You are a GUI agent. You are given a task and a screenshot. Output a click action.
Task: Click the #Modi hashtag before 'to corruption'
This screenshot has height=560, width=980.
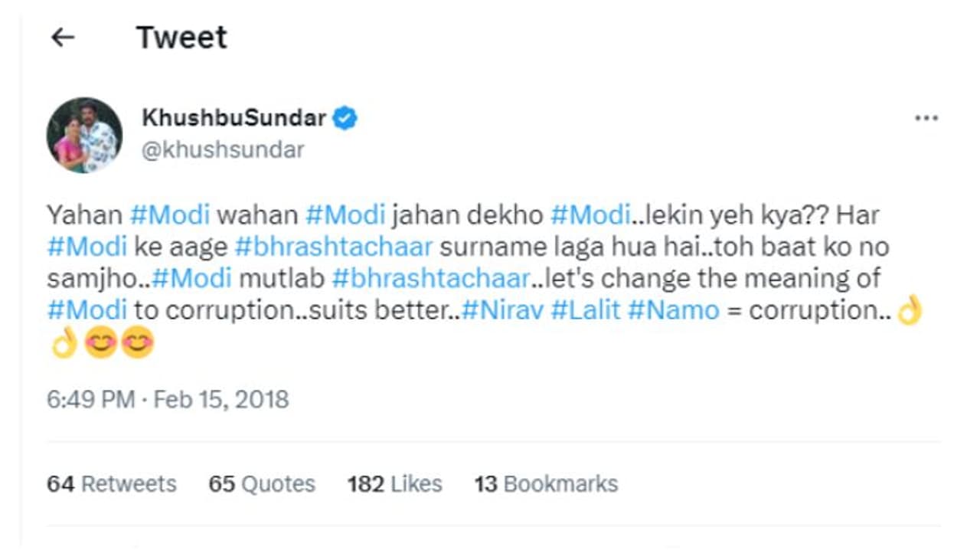(87, 310)
